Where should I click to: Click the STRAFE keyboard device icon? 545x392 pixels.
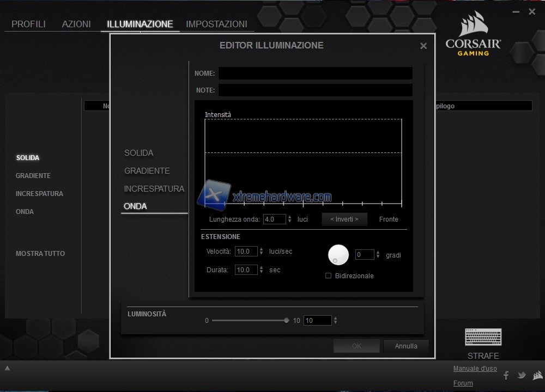pos(483,337)
